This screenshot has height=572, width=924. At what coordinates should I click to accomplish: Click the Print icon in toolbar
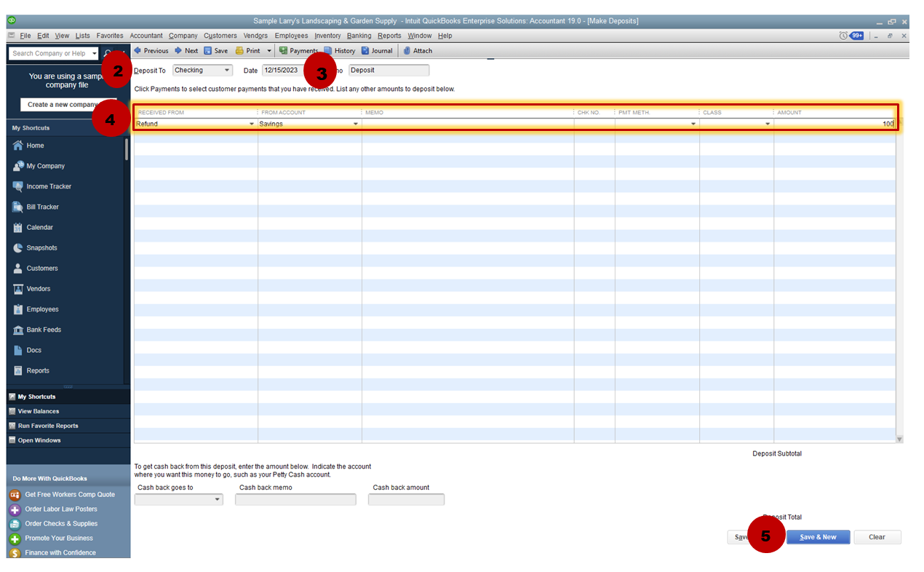pos(239,51)
